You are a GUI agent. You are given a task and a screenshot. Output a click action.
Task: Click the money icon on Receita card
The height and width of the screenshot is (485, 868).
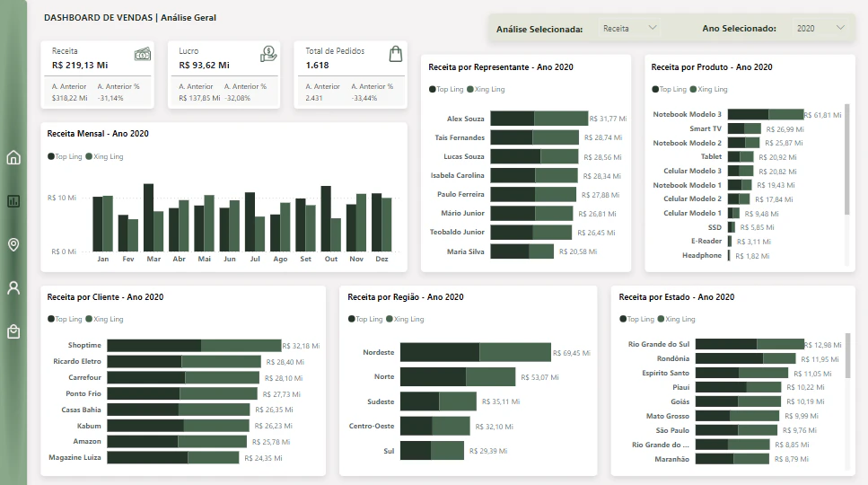click(x=142, y=54)
